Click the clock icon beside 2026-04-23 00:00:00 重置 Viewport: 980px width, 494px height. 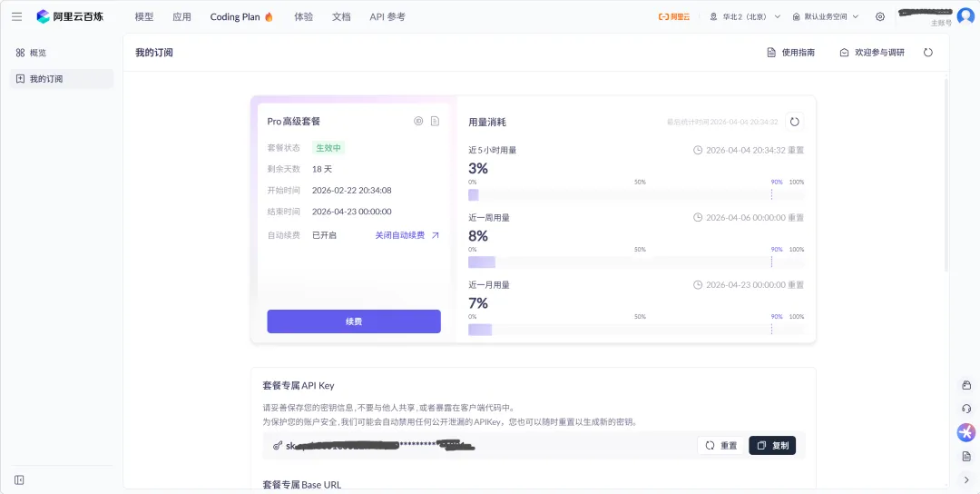(x=698, y=284)
